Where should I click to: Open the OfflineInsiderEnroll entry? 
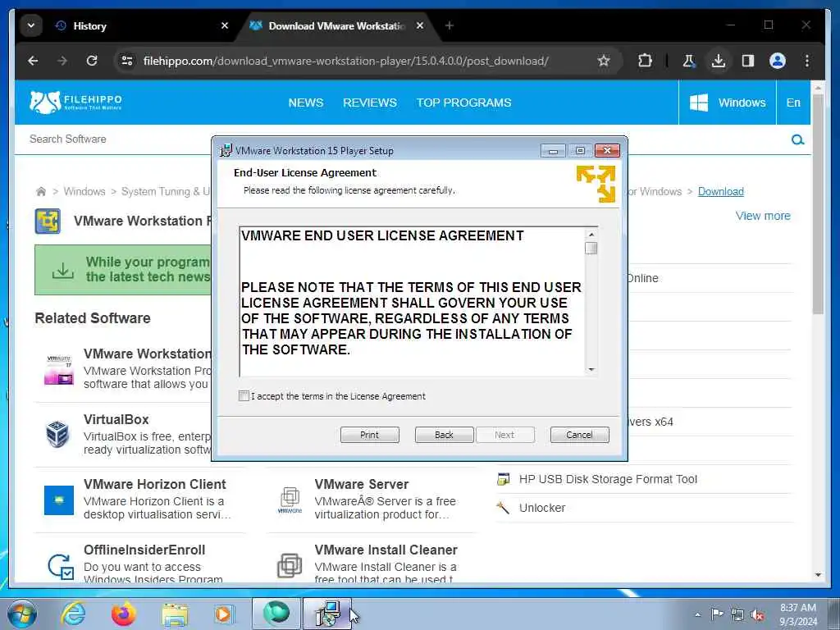pyautogui.click(x=144, y=550)
